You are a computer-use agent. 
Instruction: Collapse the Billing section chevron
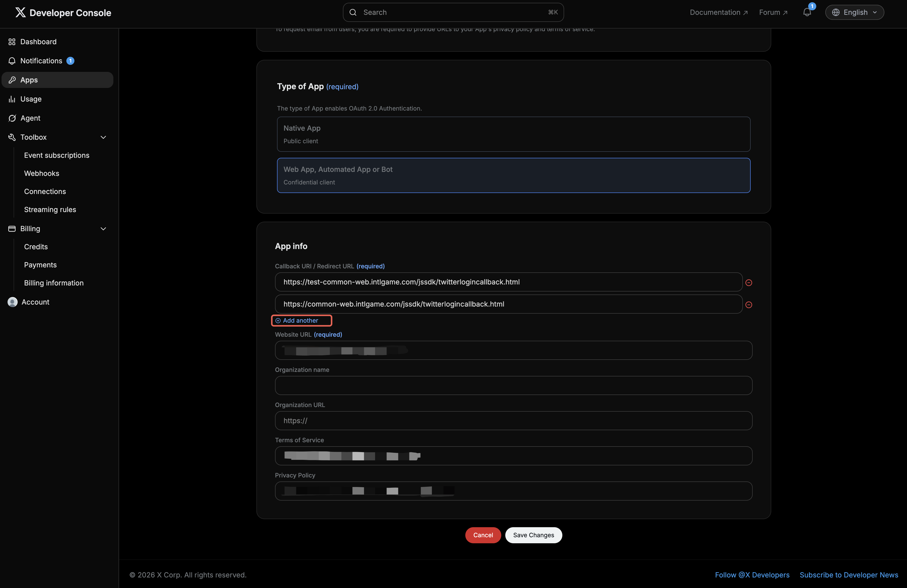click(103, 228)
